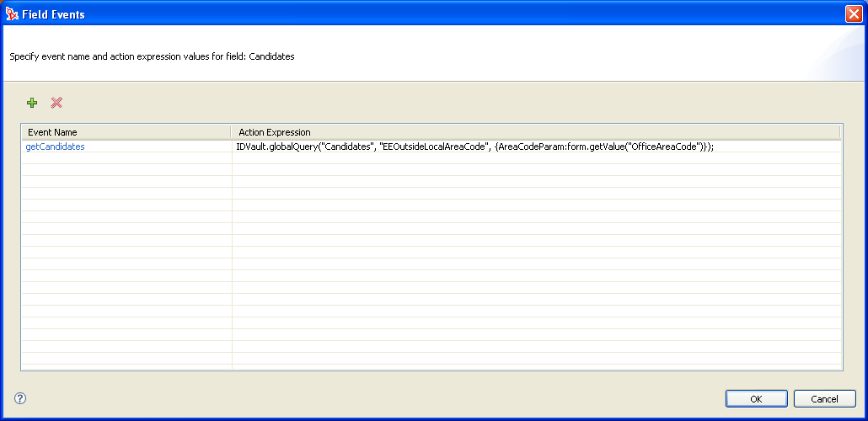Close the Field Events window
The image size is (868, 421).
pyautogui.click(x=854, y=14)
